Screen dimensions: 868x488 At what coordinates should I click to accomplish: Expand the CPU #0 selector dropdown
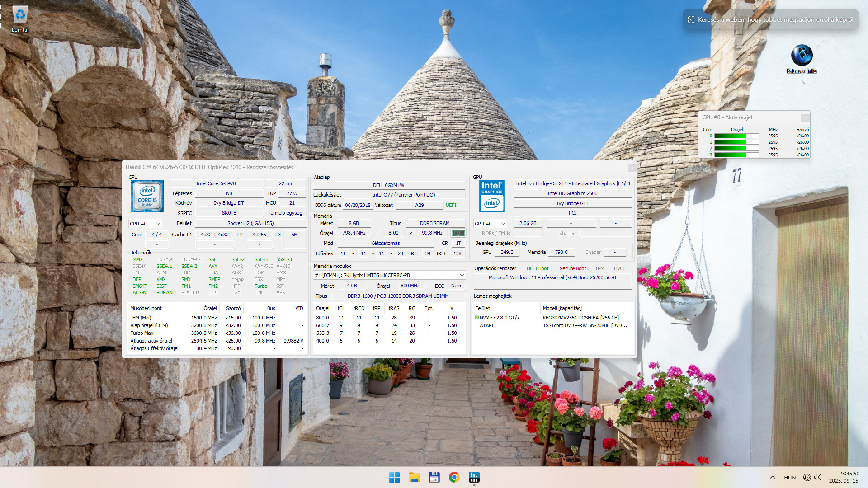point(145,224)
